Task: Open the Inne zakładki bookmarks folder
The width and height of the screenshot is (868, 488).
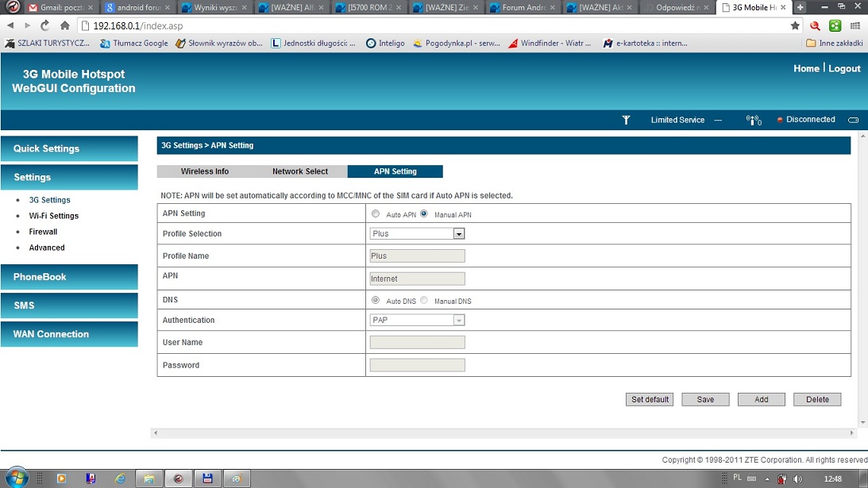Action: 833,43
